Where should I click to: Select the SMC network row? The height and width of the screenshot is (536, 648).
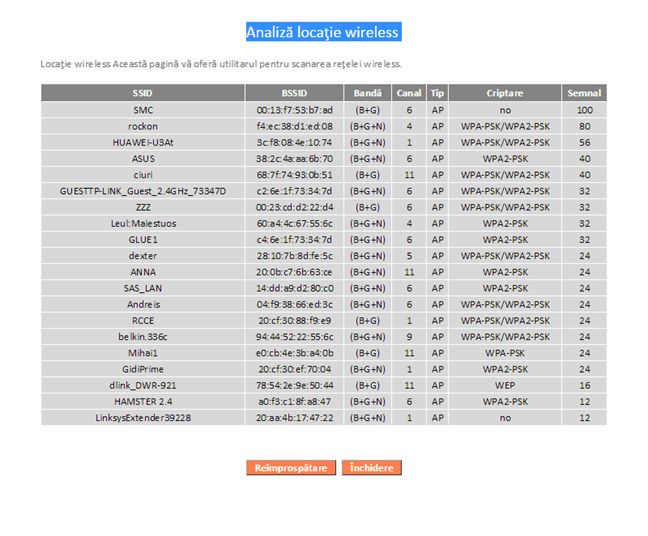(x=142, y=110)
